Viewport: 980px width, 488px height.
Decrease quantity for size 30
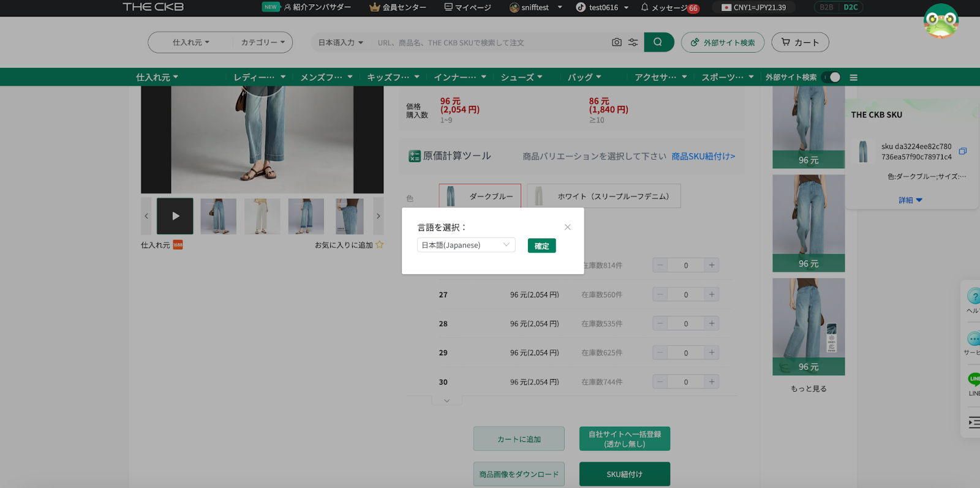[x=660, y=381]
